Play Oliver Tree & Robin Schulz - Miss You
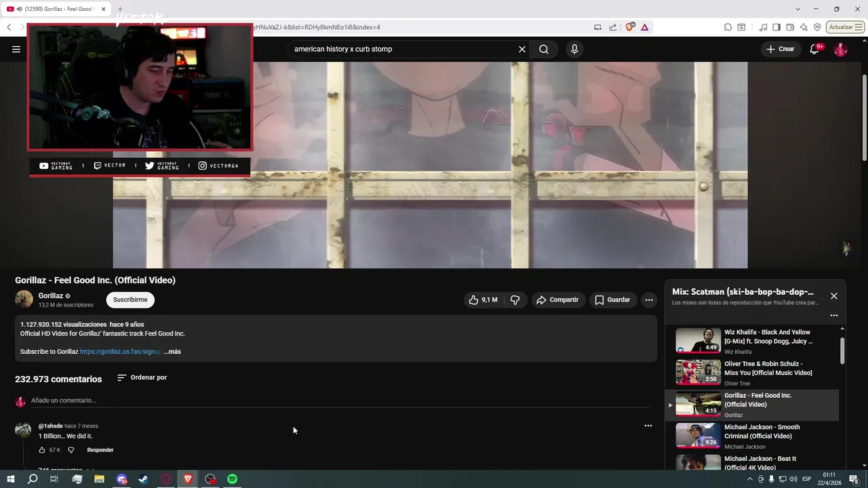This screenshot has height=488, width=868. pyautogui.click(x=753, y=373)
